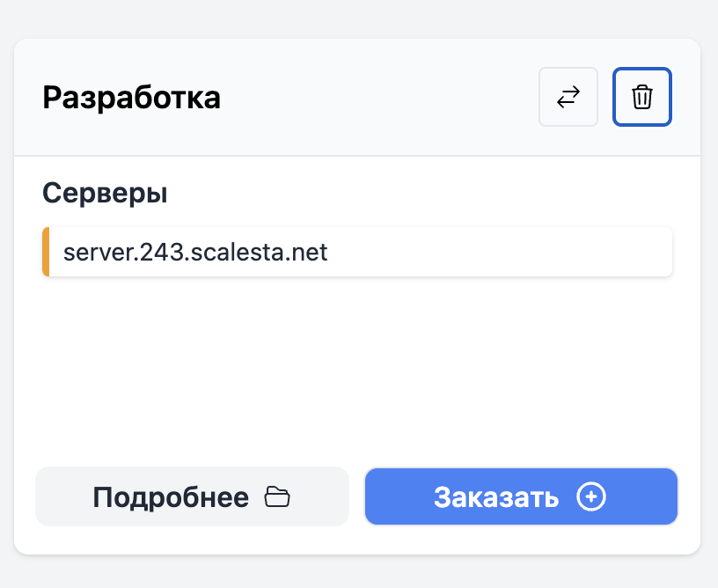
Task: Click the swap arrows transfer icon
Action: tap(568, 97)
